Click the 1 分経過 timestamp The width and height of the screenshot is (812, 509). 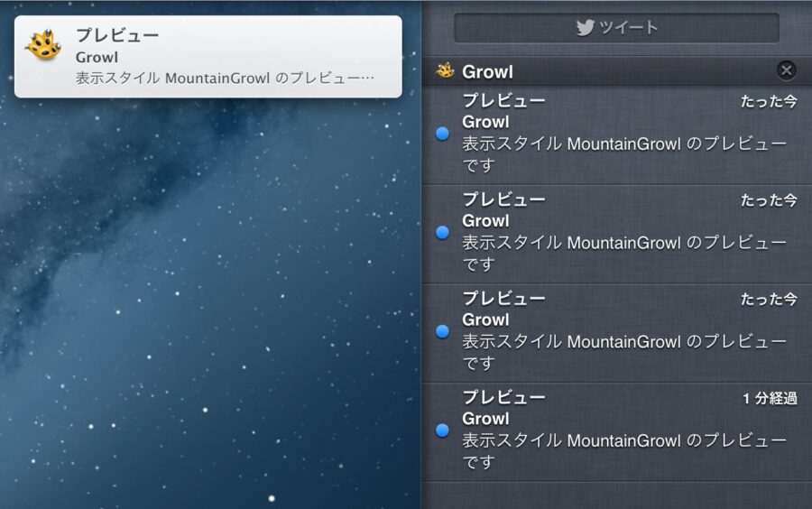(x=770, y=398)
